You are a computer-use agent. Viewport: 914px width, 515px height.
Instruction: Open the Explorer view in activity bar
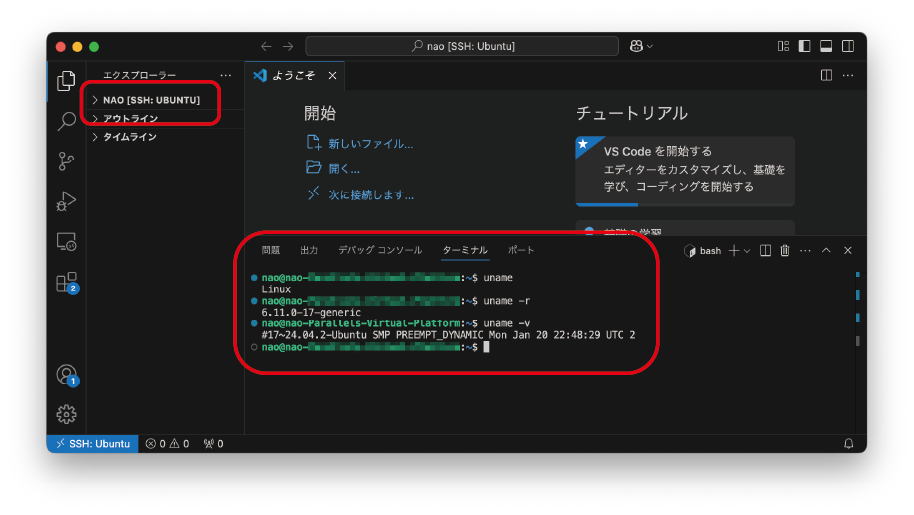66,81
